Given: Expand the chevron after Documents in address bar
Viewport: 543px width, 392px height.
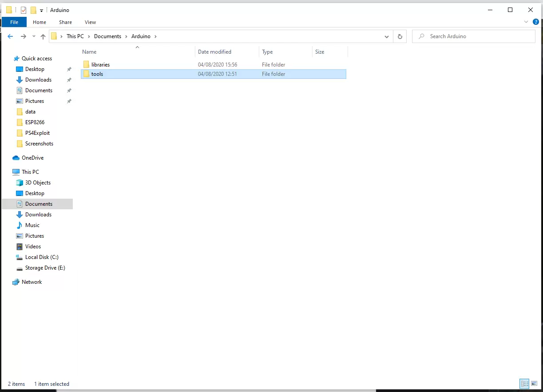Looking at the screenshot, I should 126,36.
